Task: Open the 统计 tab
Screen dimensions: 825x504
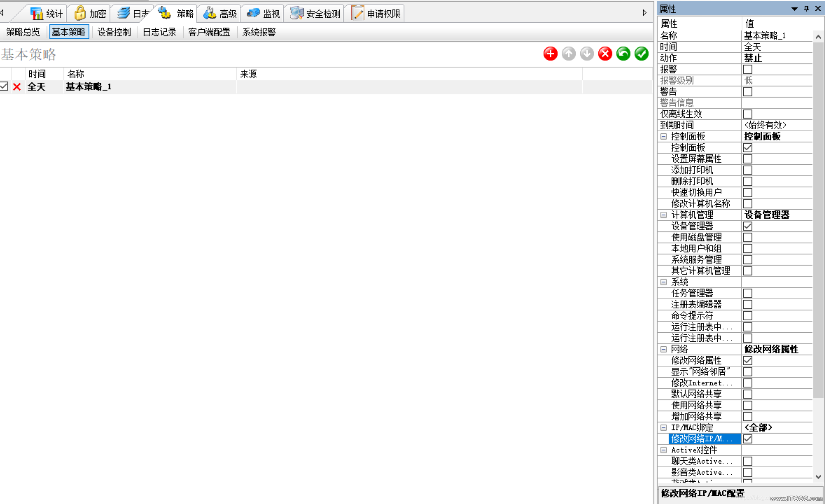Action: pyautogui.click(x=47, y=14)
